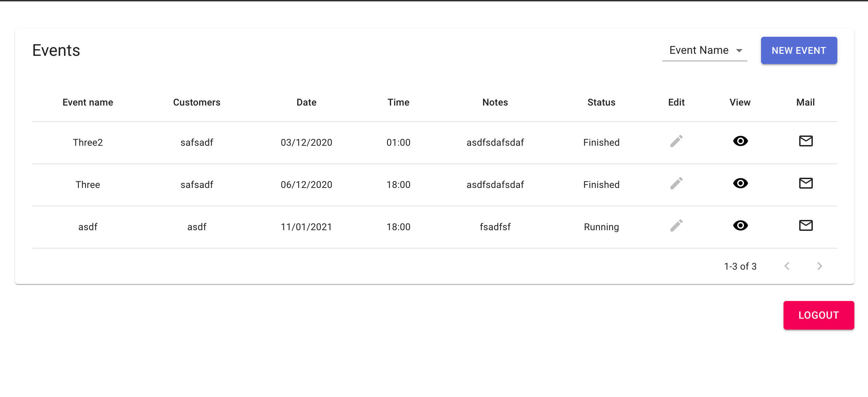This screenshot has width=868, height=397.
Task: Click the Three2 event name cell
Action: [88, 142]
